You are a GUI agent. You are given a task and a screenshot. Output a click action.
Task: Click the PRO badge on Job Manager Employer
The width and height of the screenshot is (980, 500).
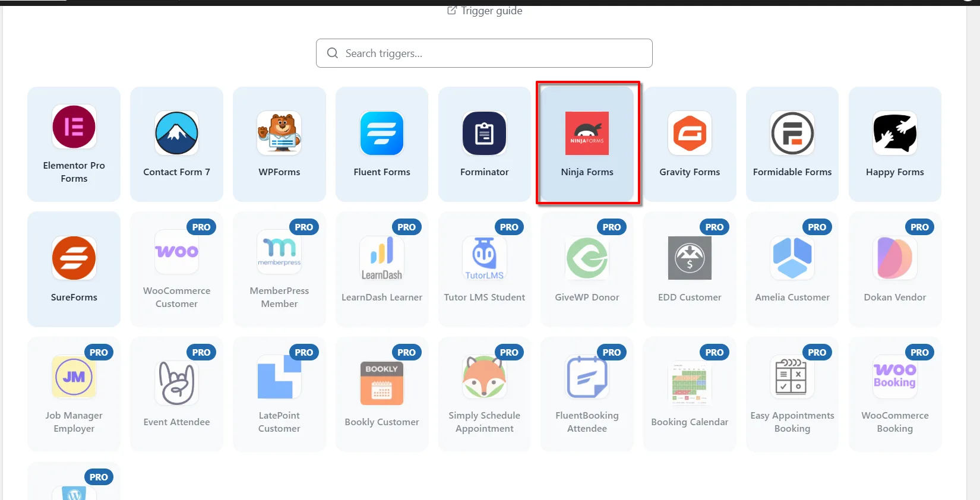[99, 352]
